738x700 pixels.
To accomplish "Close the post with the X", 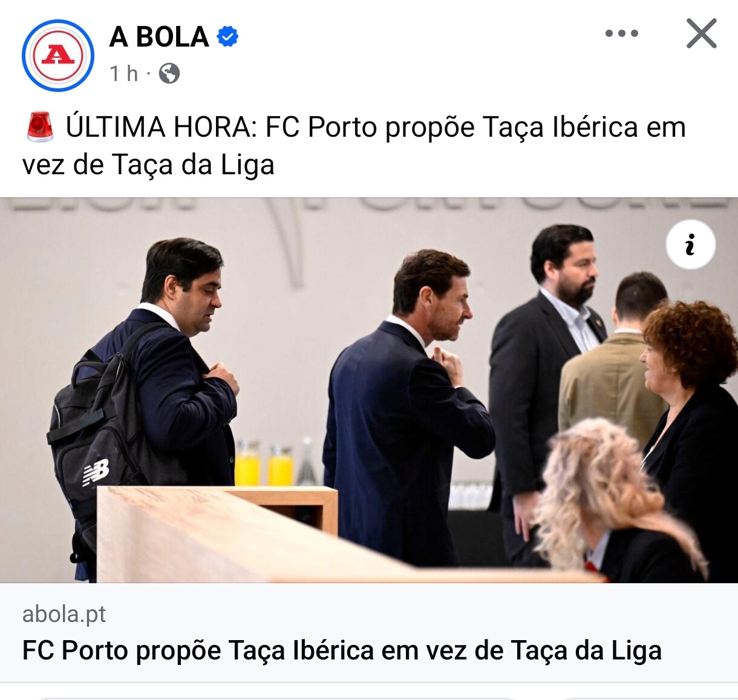I will click(702, 34).
